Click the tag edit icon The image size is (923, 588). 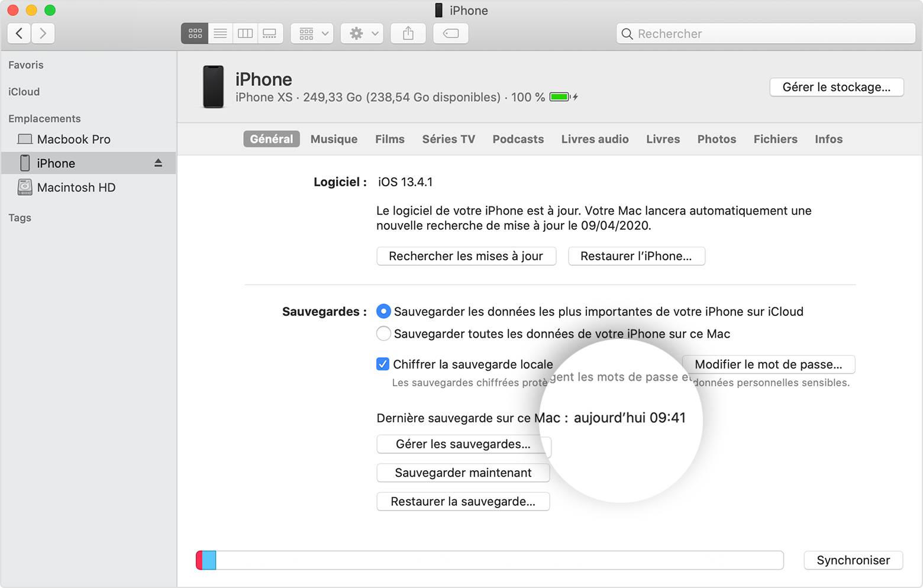point(451,34)
